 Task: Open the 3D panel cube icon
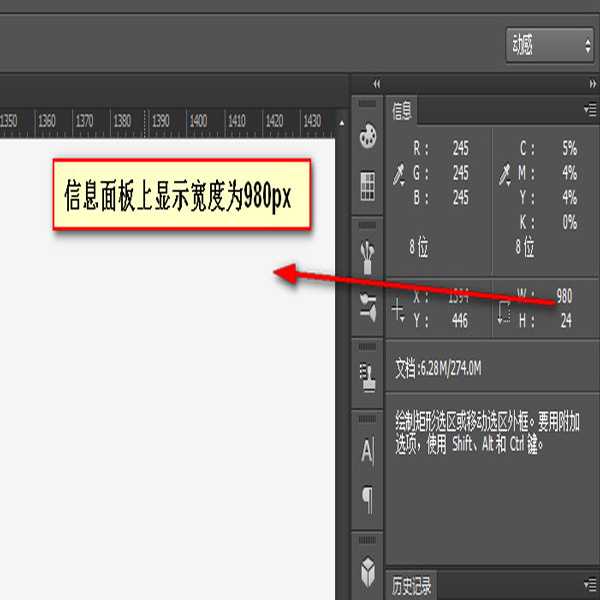click(368, 572)
